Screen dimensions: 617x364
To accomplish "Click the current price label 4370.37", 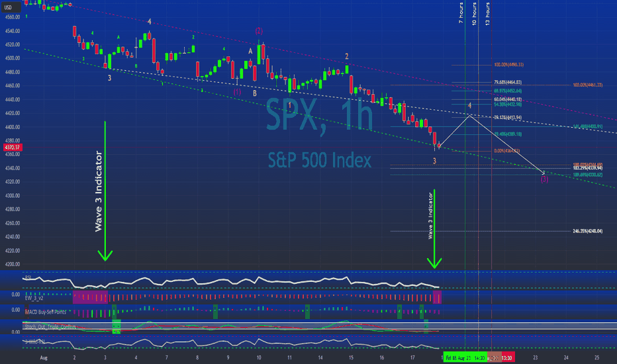I will [13, 147].
